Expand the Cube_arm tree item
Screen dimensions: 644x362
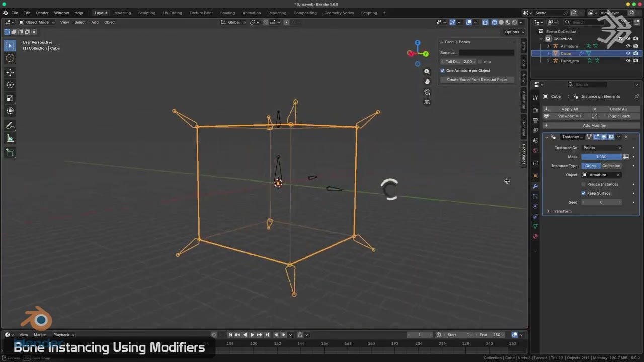point(548,61)
